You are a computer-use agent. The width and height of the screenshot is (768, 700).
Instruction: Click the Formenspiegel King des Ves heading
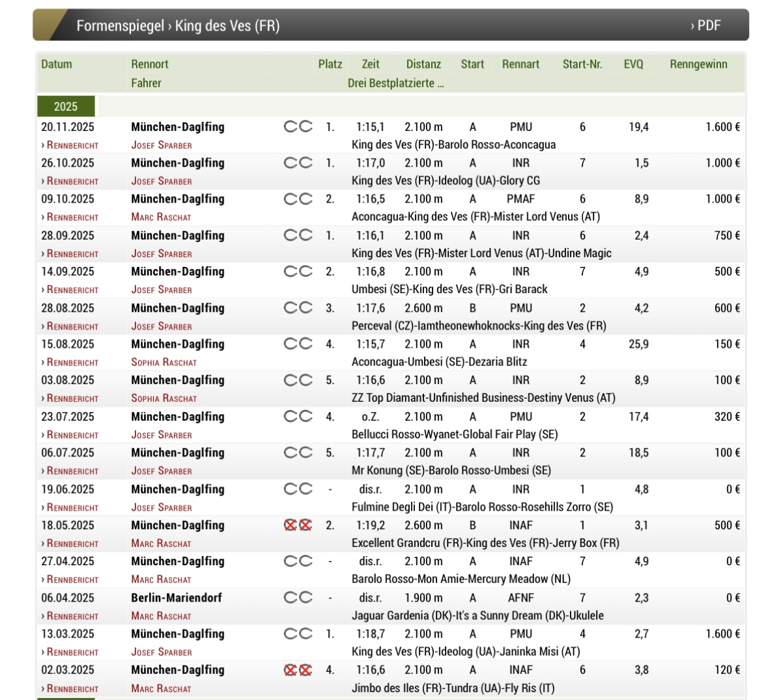[178, 25]
